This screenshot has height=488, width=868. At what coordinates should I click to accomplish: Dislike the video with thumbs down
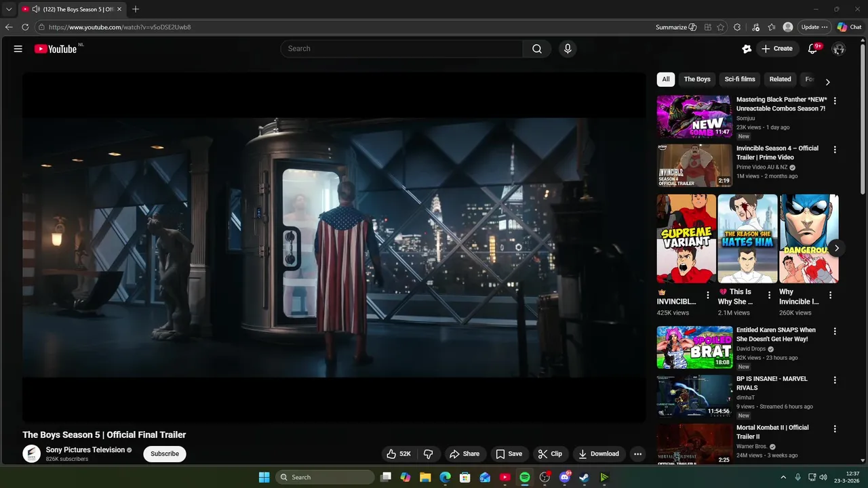coord(429,454)
